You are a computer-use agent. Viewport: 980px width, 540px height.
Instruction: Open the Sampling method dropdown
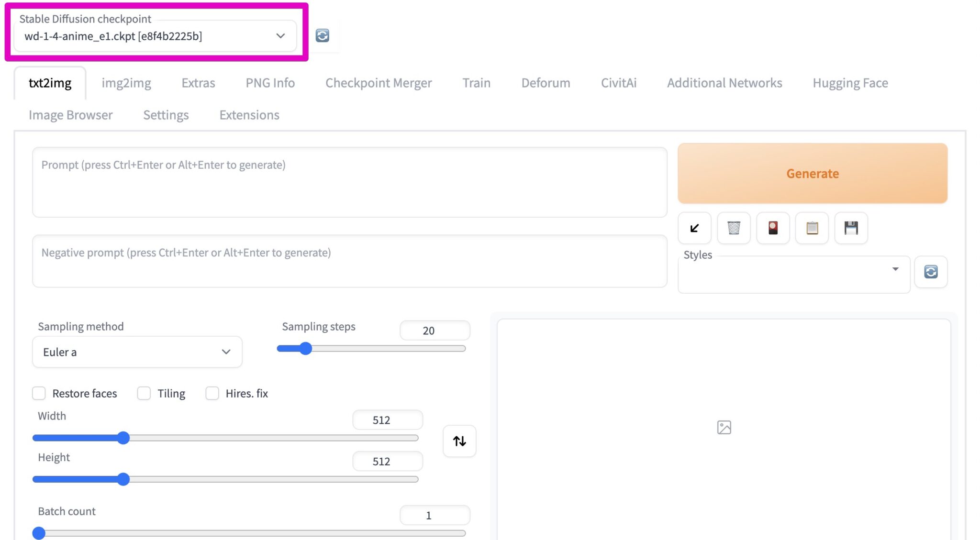pos(137,352)
